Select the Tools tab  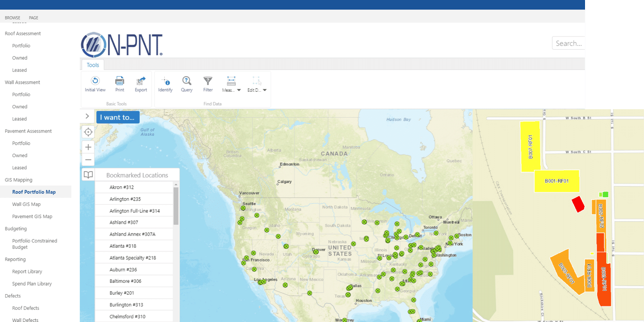tap(93, 65)
